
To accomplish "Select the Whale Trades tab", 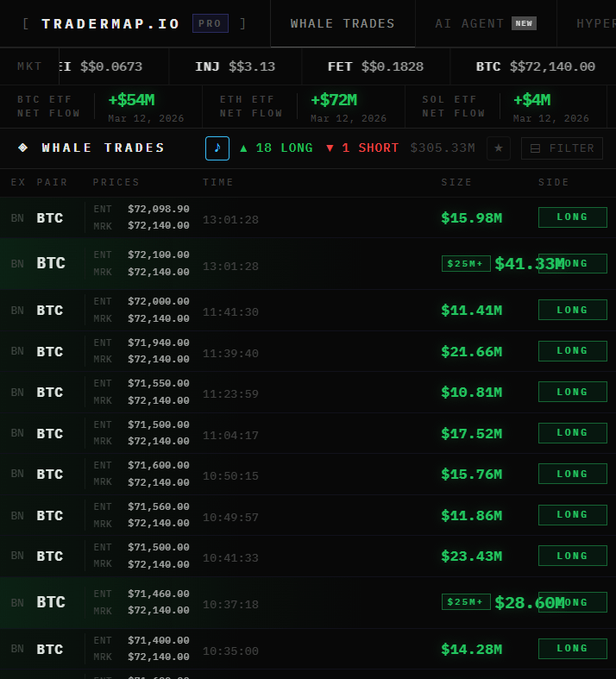I will [x=343, y=23].
